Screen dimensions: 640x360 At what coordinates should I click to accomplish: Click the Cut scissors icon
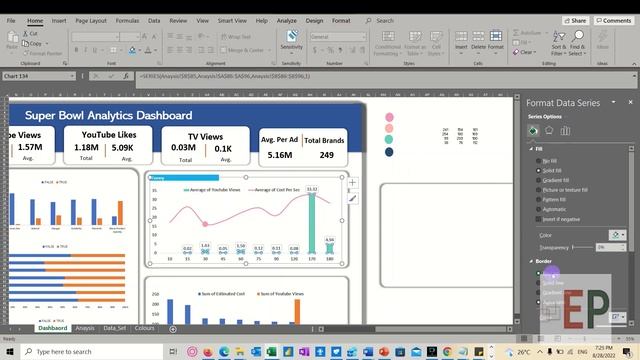tap(26, 33)
